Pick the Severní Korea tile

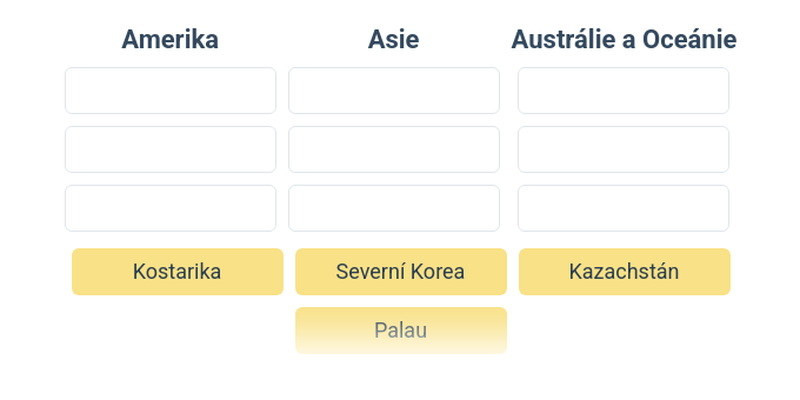pyautogui.click(x=400, y=271)
